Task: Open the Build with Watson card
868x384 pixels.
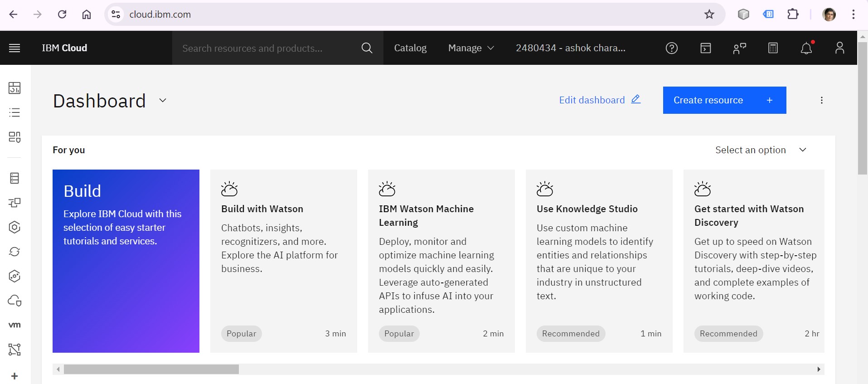Action: [x=284, y=261]
